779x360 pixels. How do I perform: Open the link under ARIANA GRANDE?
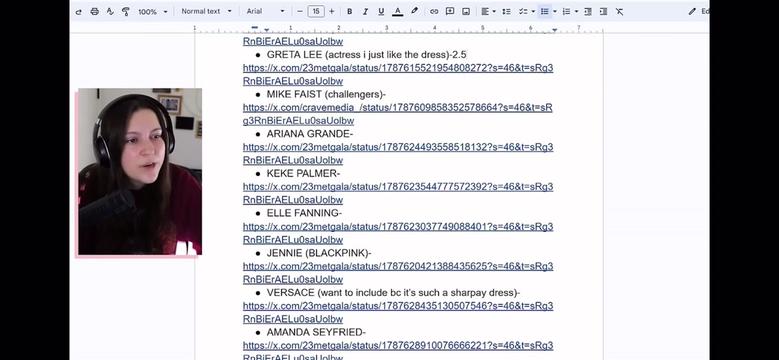398,154
